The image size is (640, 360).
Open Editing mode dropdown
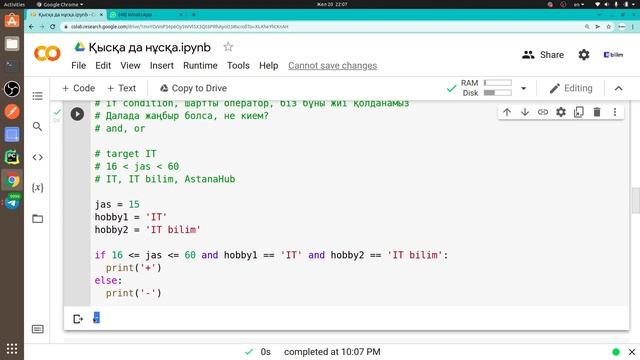click(571, 88)
